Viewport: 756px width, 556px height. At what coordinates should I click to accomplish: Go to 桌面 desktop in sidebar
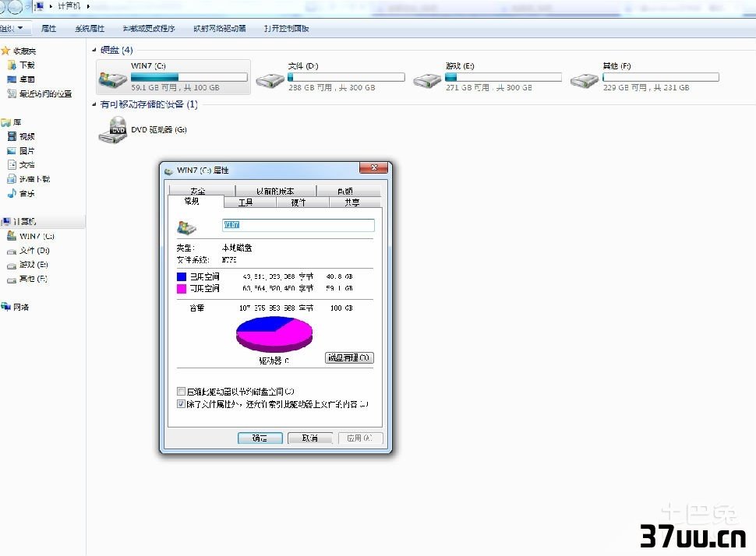(x=21, y=79)
